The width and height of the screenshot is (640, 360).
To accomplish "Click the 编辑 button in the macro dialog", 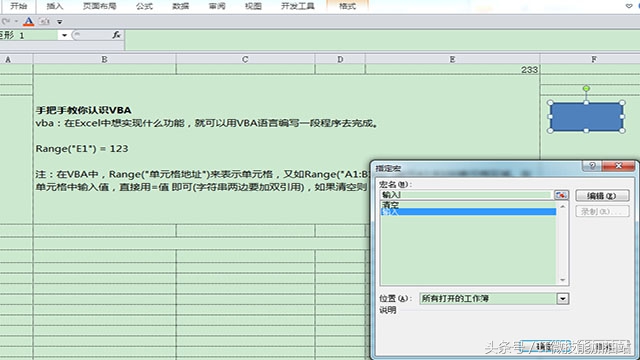I will pos(602,196).
